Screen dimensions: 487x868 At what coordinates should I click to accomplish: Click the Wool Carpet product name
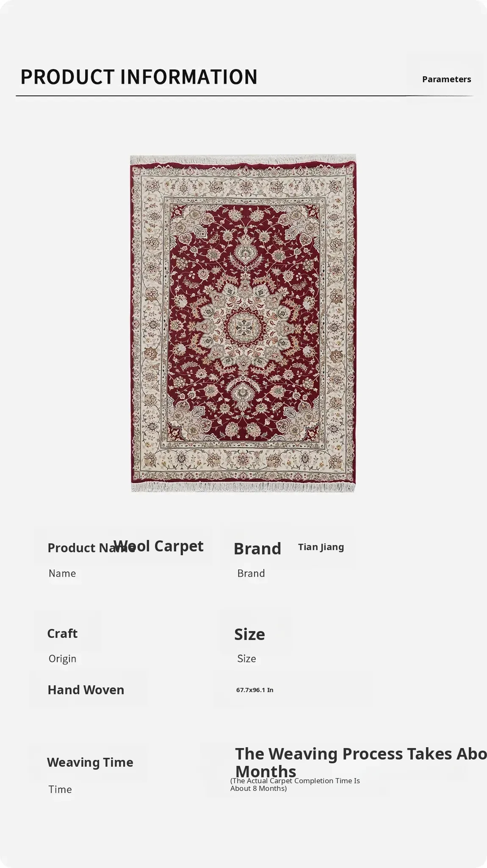(158, 546)
